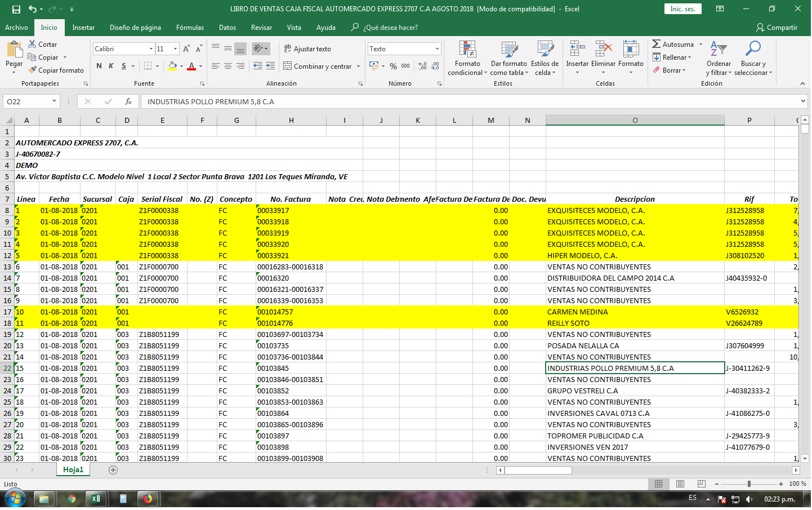Viewport: 812px width, 510px height.
Task: Click the Copiar formato paintbrush icon
Action: pyautogui.click(x=32, y=70)
